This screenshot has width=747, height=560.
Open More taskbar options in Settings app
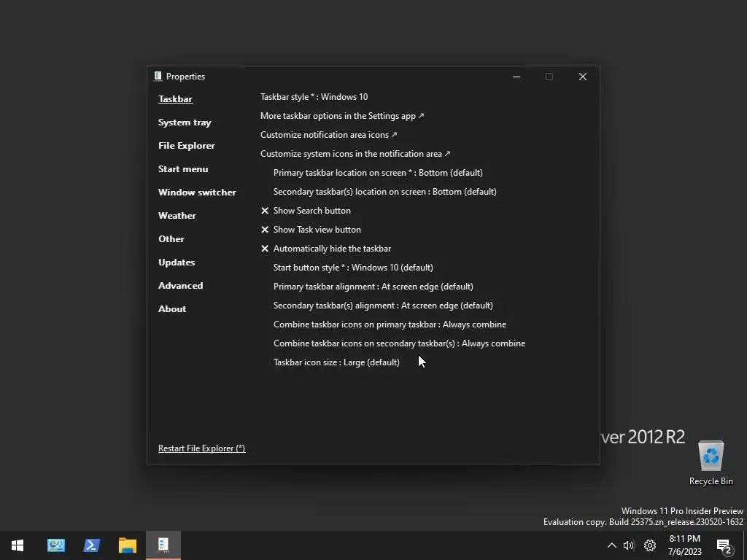tap(342, 116)
